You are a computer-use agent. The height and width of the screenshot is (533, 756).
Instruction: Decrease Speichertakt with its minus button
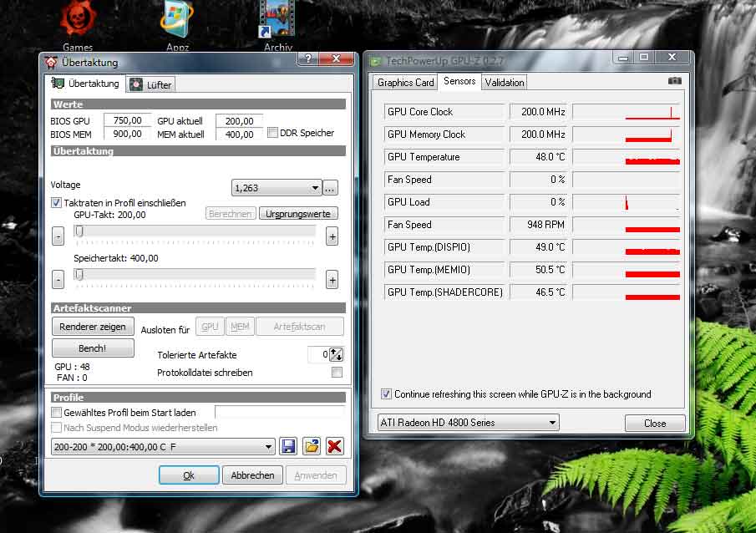58,280
